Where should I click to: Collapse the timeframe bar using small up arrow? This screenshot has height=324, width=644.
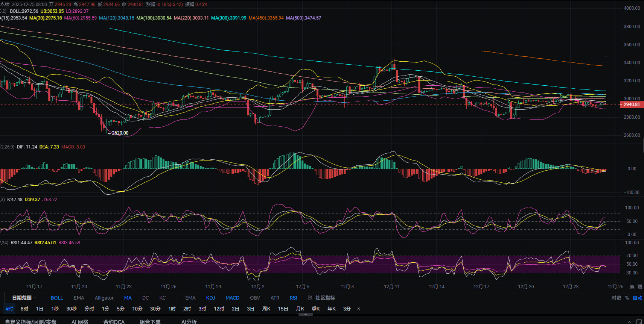(305, 314)
